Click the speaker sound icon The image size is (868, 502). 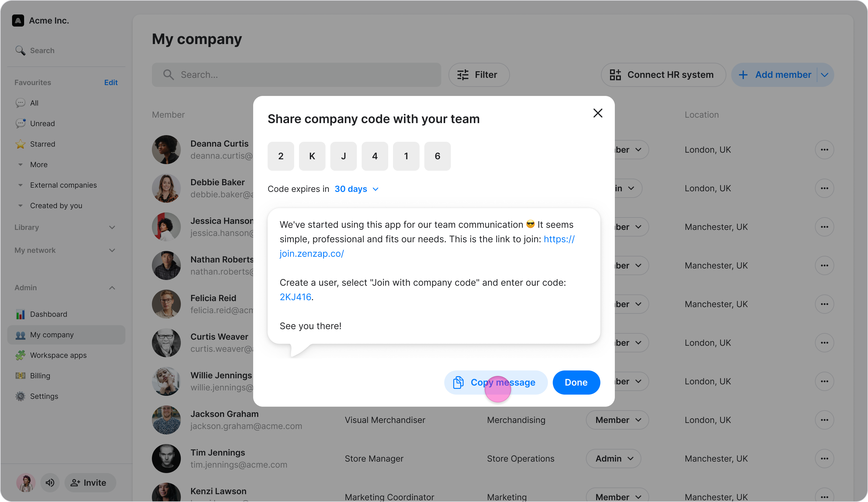tap(50, 483)
